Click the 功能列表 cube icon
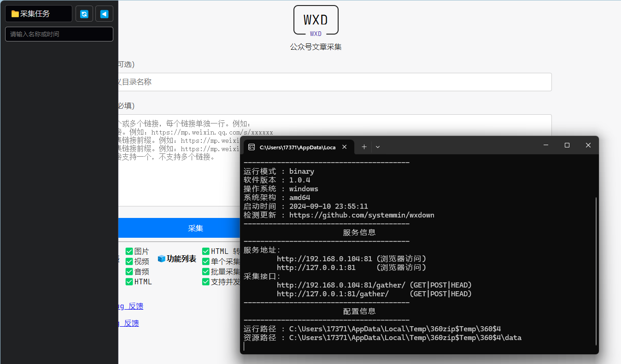The width and height of the screenshot is (621, 364). pyautogui.click(x=161, y=259)
